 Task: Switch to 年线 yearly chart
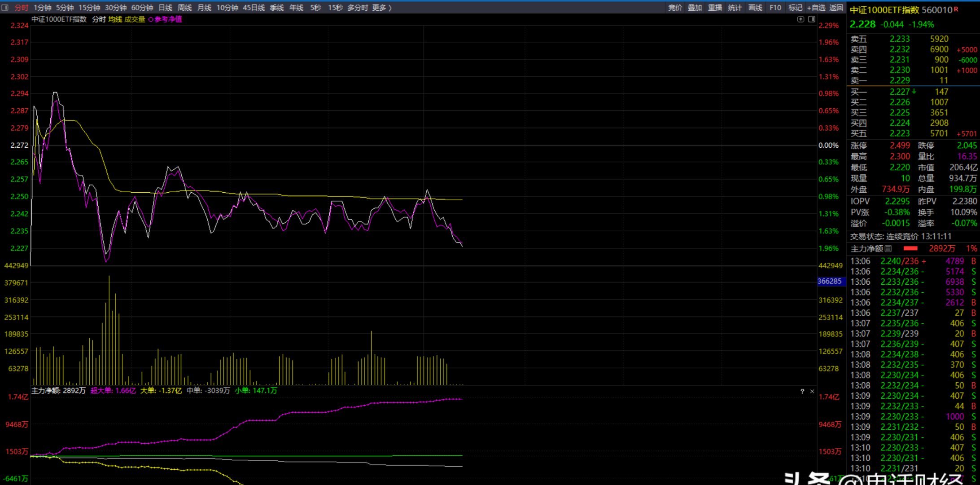click(297, 8)
